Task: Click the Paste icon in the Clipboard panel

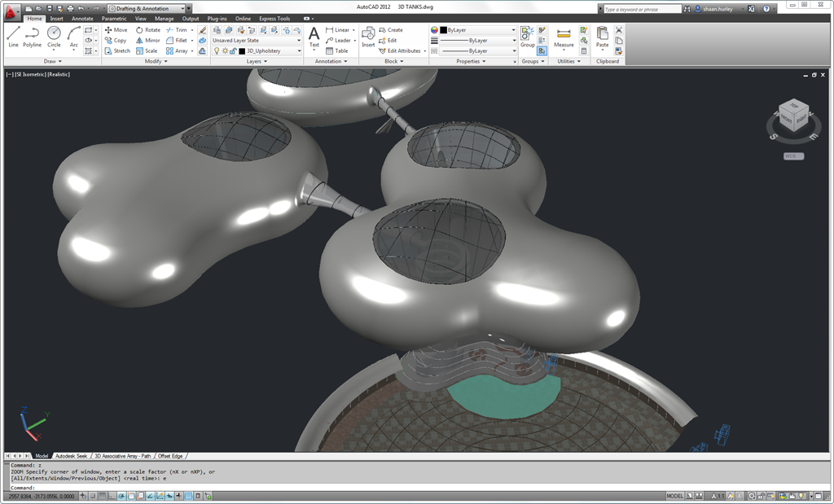Action: 601,33
